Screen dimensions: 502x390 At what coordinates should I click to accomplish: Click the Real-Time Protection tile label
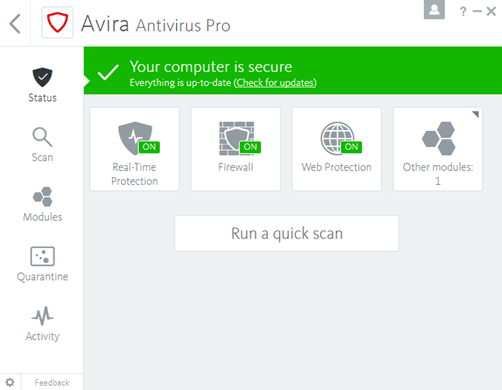pos(134,174)
